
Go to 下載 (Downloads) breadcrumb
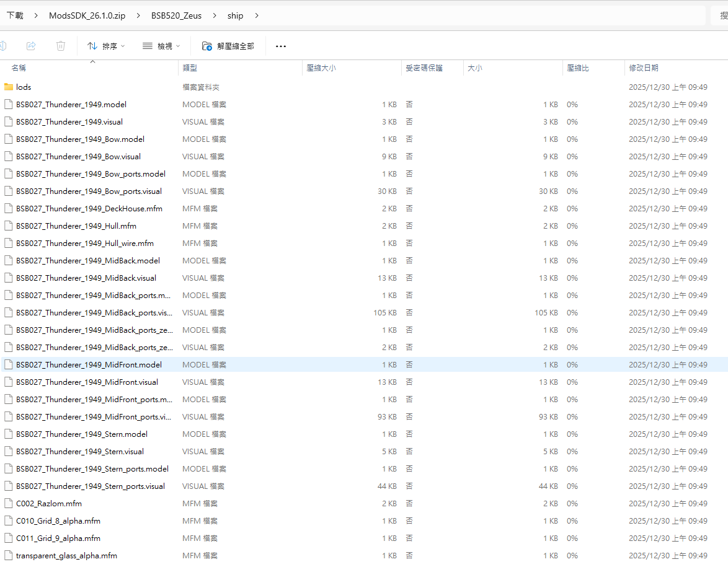coord(15,15)
